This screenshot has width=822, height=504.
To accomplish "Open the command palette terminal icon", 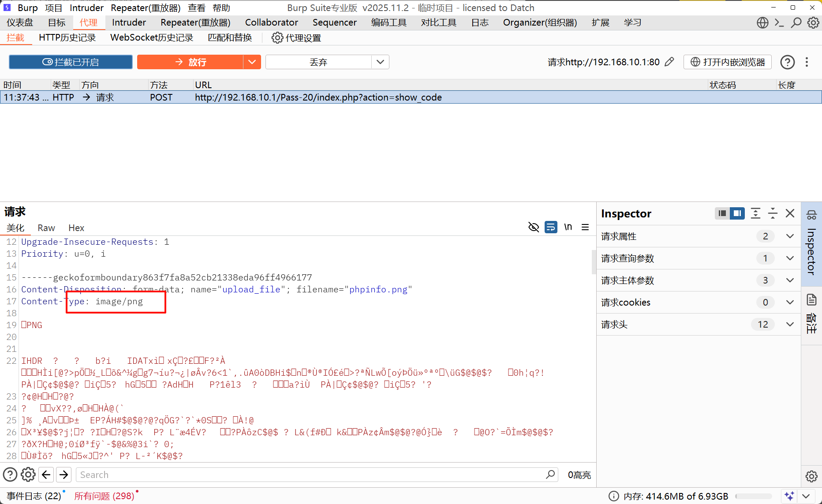I will [x=779, y=22].
